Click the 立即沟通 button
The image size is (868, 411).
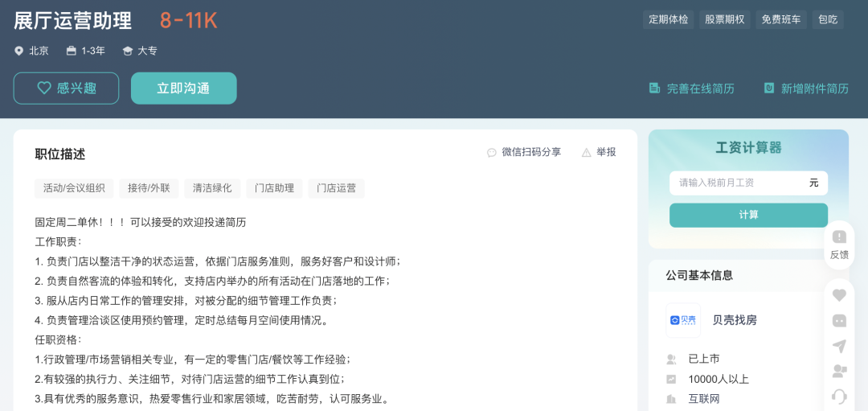pyautogui.click(x=183, y=88)
